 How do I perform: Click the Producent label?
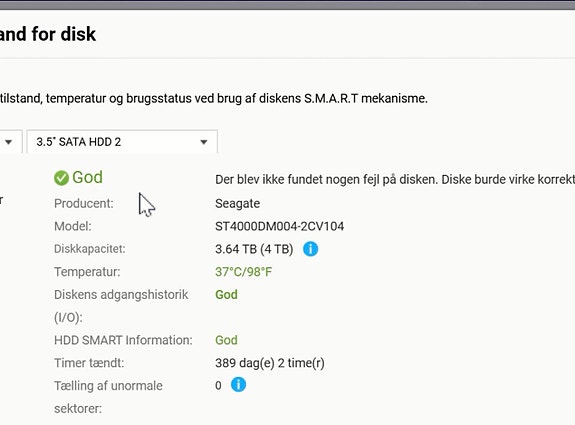(x=84, y=204)
